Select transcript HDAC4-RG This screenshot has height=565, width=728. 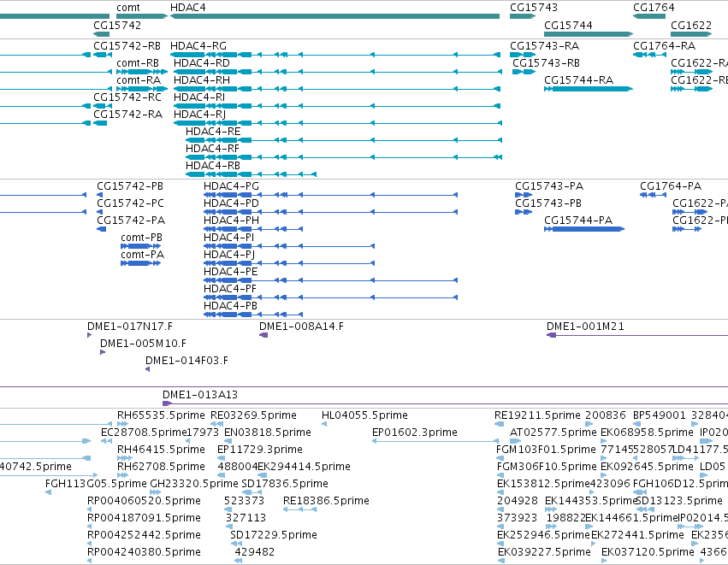[x=198, y=46]
